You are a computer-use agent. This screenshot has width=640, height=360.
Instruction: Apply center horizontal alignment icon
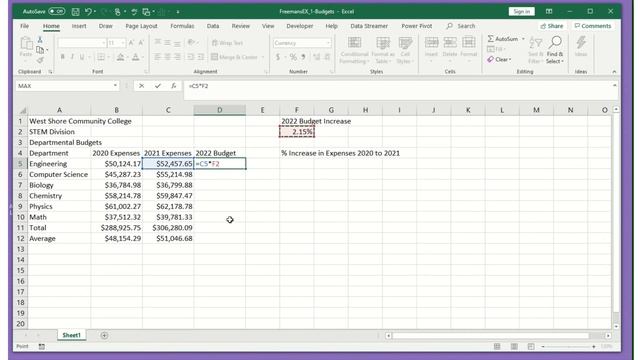point(167,57)
